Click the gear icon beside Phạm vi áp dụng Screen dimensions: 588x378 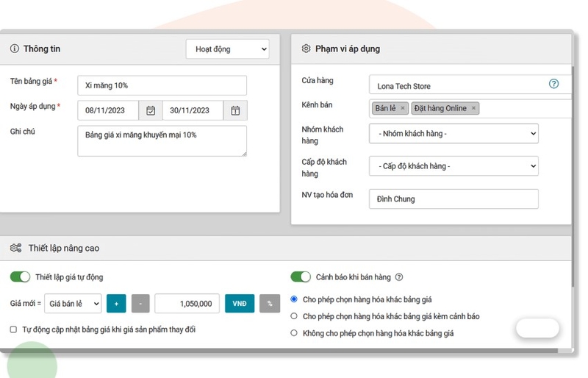[x=306, y=49]
